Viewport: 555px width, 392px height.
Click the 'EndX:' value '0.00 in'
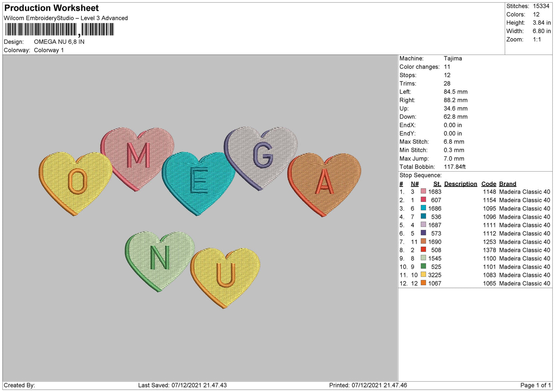pyautogui.click(x=453, y=125)
